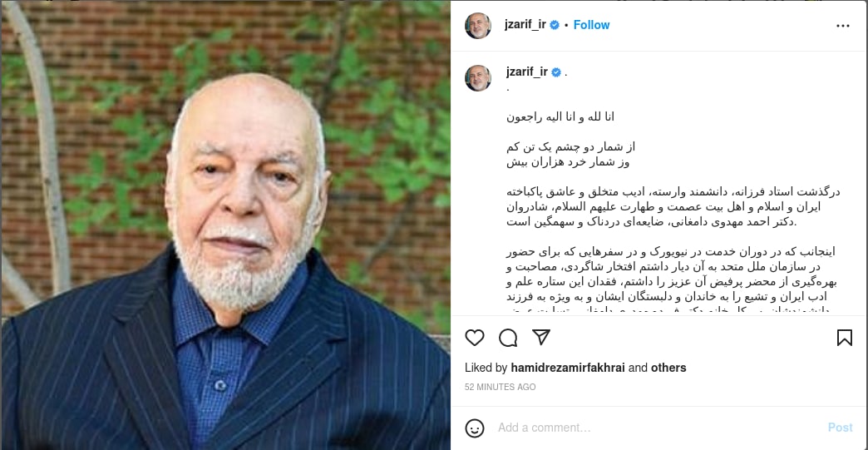Open the profile avatar beside the caption

[478, 77]
